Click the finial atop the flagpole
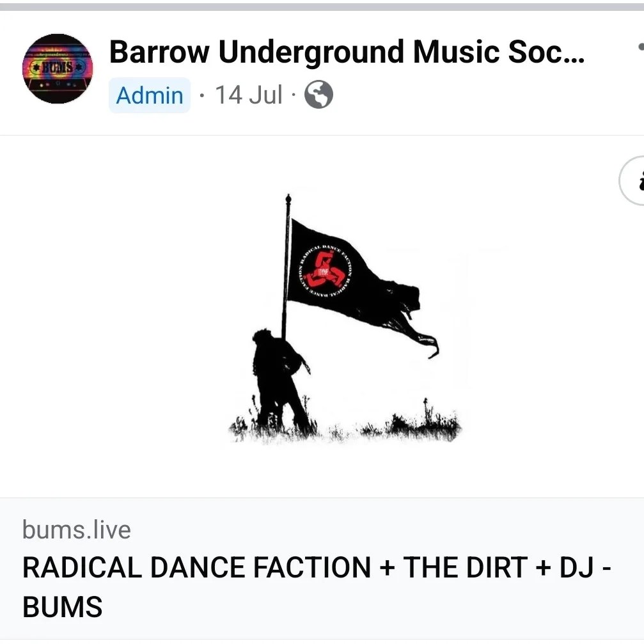 click(x=288, y=199)
